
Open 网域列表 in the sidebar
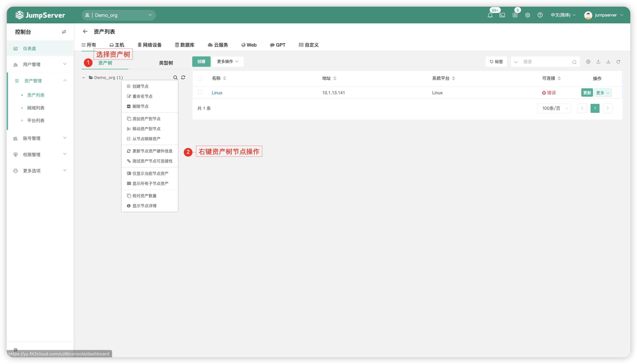tap(36, 108)
